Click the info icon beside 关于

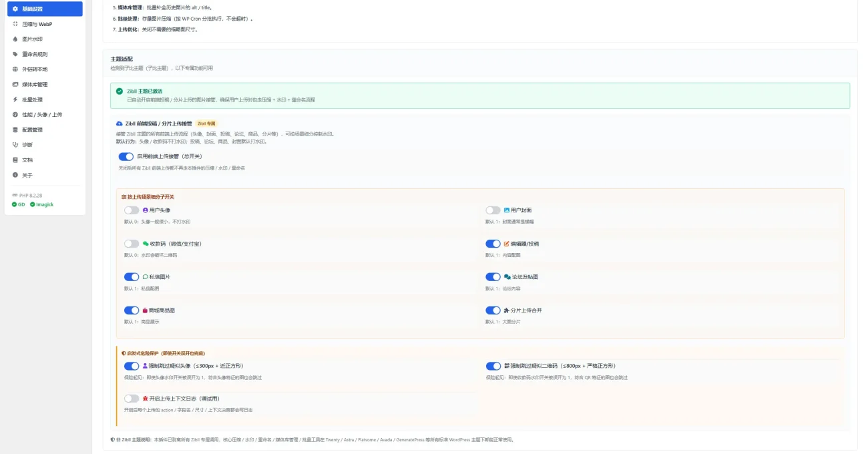[15, 175]
